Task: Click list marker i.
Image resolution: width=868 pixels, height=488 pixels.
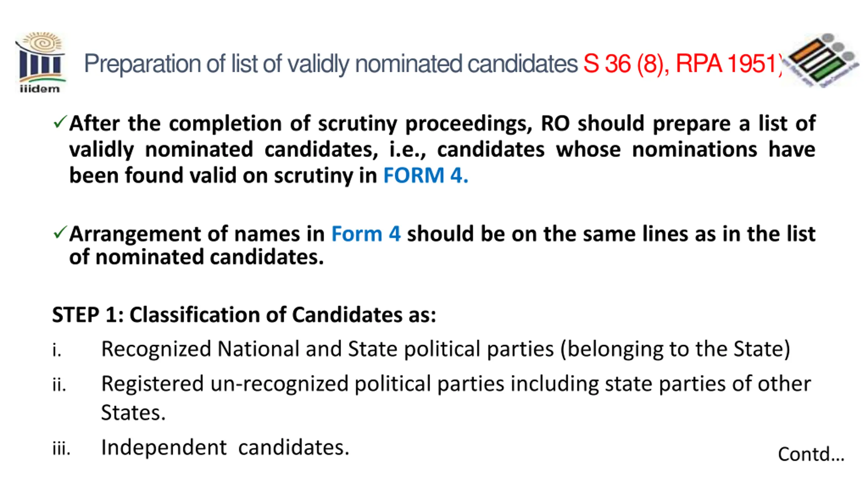Action: [57, 349]
